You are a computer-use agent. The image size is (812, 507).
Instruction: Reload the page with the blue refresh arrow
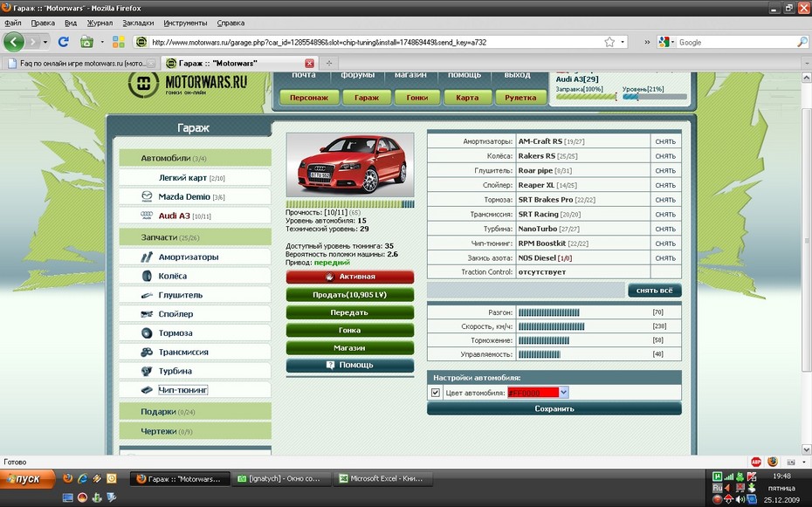pyautogui.click(x=63, y=42)
